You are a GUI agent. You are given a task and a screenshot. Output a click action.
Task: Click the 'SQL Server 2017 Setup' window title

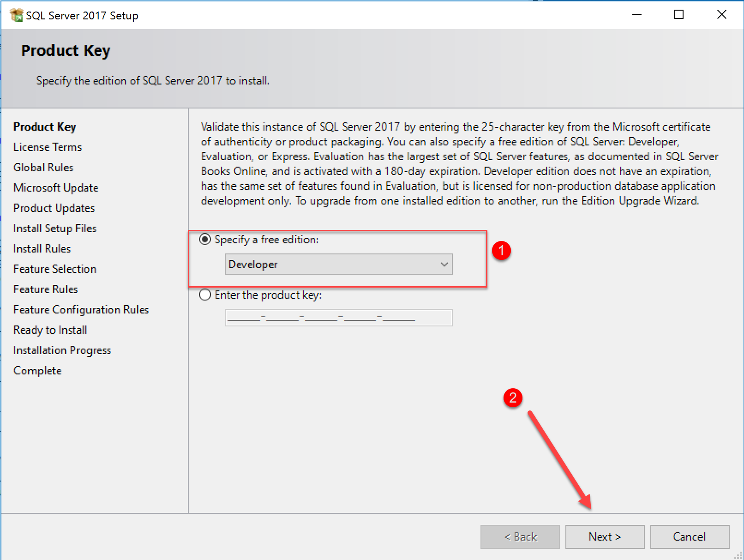pyautogui.click(x=82, y=16)
